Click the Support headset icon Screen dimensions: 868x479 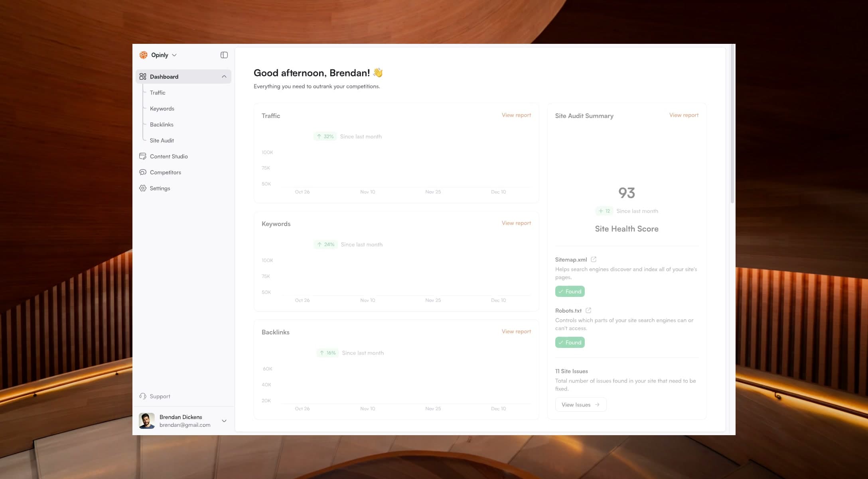[x=143, y=396]
